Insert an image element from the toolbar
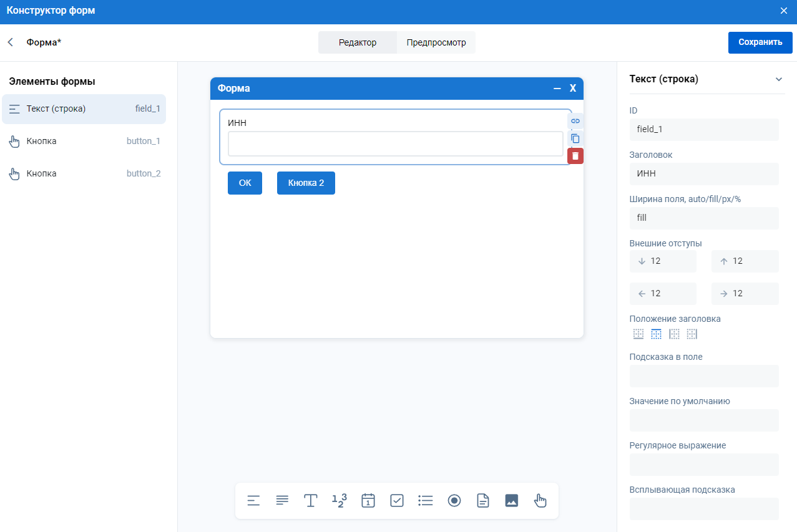The width and height of the screenshot is (797, 532). [512, 501]
